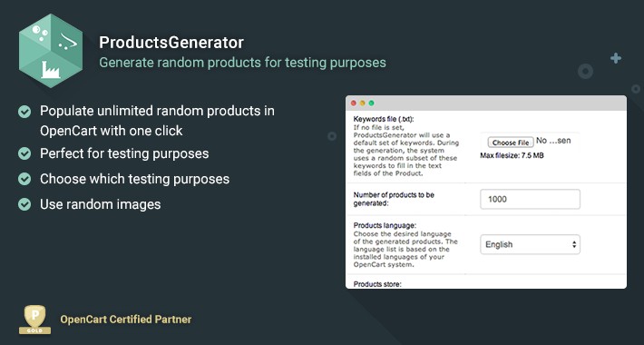Minimize the window with the yellow button
This screenshot has width=644, height=345.
coord(362,103)
